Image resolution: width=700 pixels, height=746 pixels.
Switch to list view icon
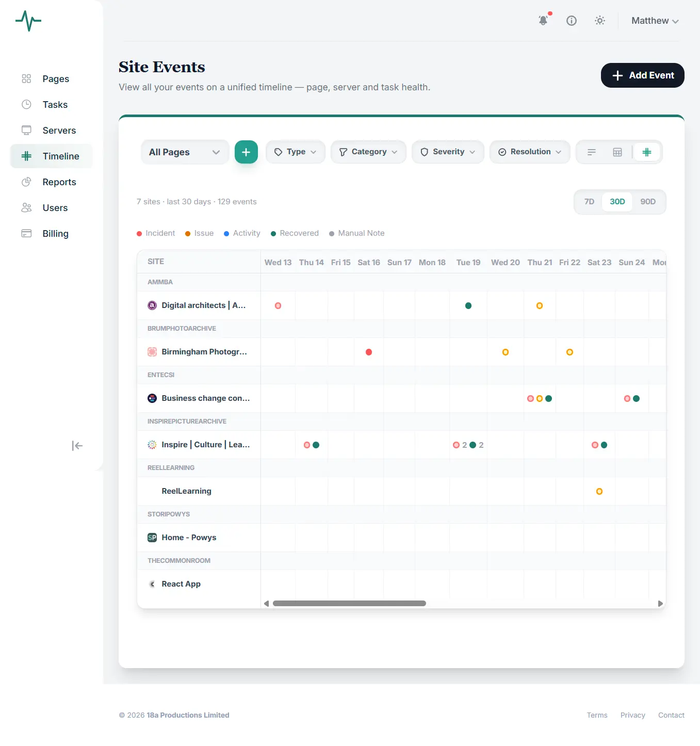(x=592, y=152)
